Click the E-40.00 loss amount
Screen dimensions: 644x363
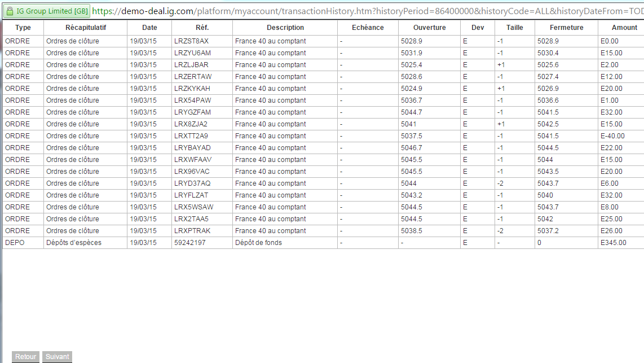click(x=613, y=136)
